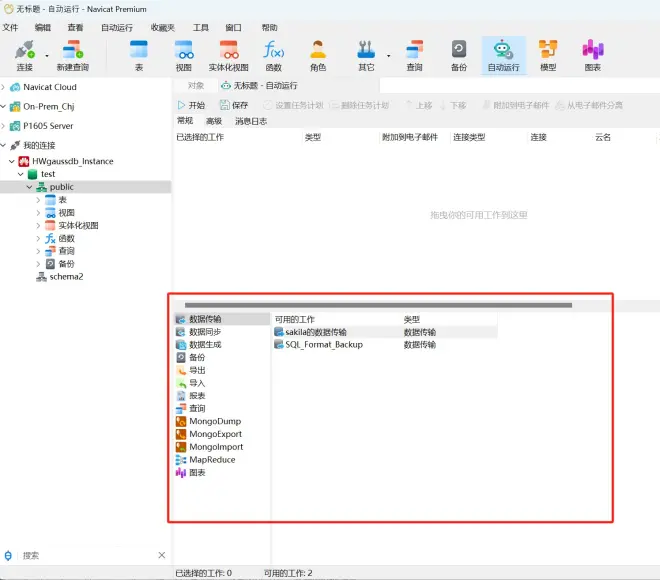Open the 备份 (Backup) toolbar icon
The image size is (660, 580).
[459, 55]
